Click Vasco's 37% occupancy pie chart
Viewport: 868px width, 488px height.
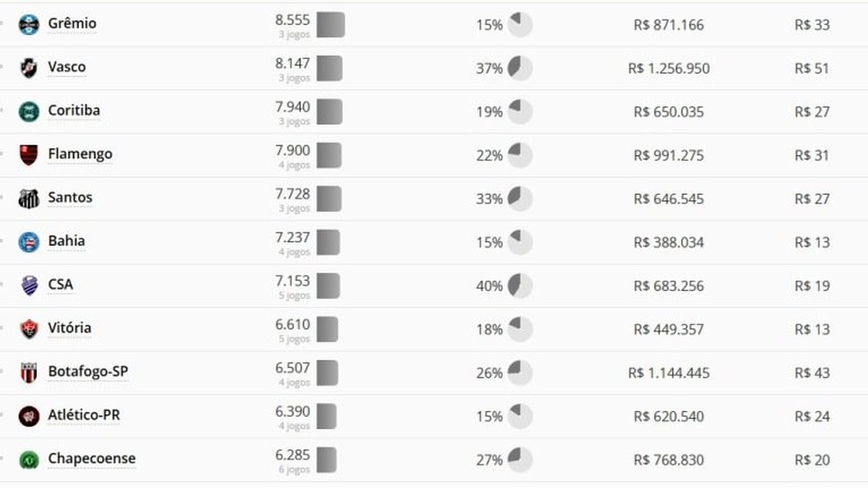point(520,68)
